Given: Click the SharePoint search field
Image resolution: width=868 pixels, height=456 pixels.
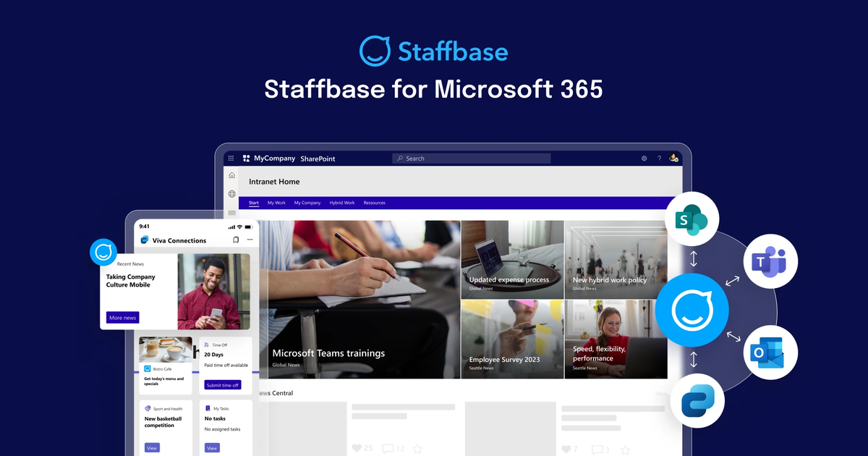Looking at the screenshot, I should [x=472, y=159].
